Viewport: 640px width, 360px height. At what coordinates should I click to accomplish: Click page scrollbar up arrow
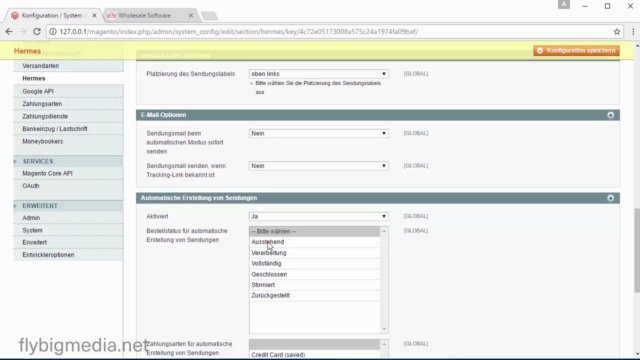[637, 46]
